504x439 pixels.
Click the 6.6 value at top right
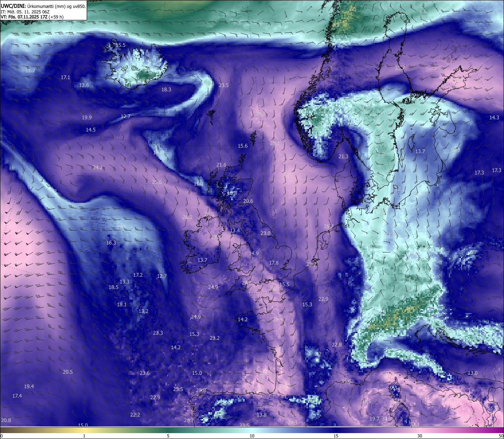423,12
